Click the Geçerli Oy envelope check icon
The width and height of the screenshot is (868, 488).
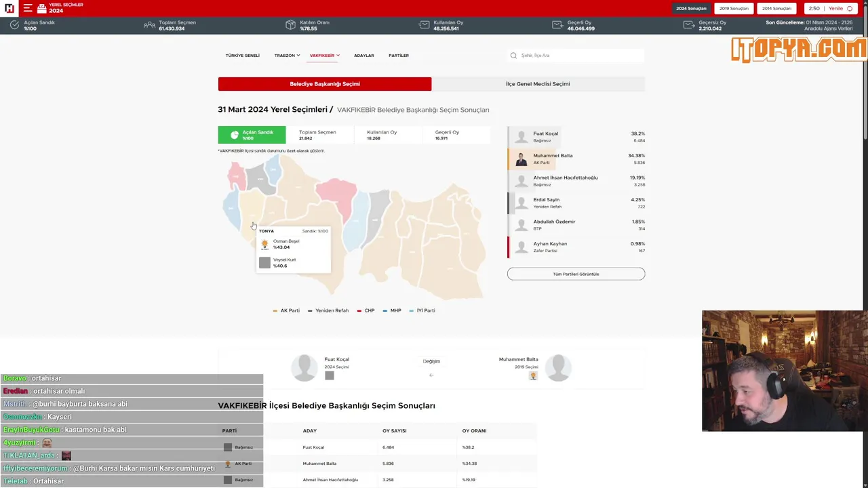pyautogui.click(x=557, y=25)
